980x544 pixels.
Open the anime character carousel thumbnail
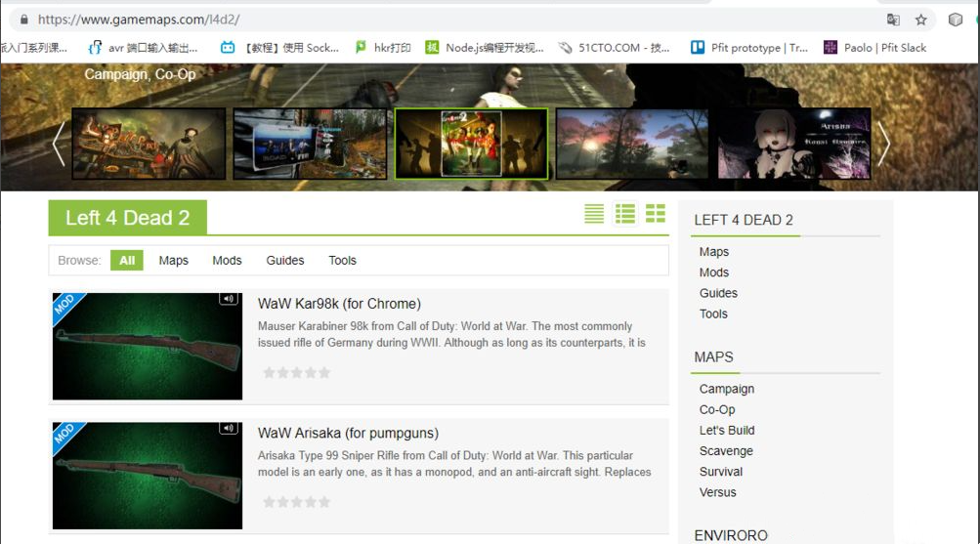793,144
